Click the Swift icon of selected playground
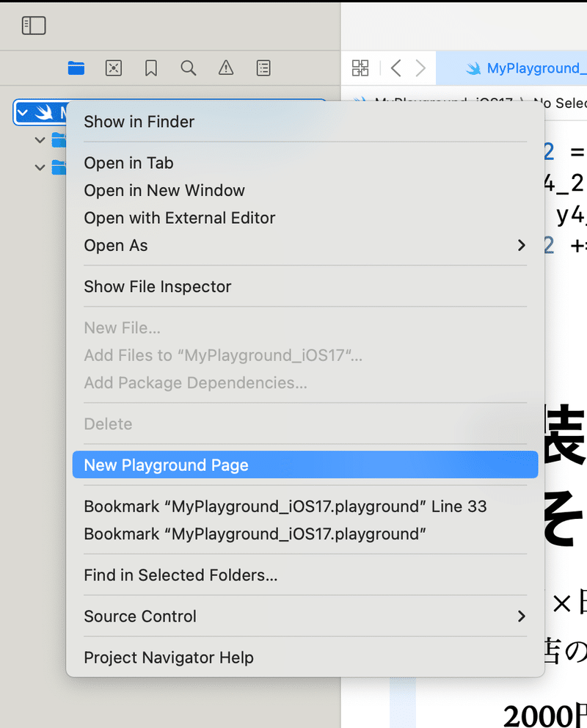 [x=44, y=112]
